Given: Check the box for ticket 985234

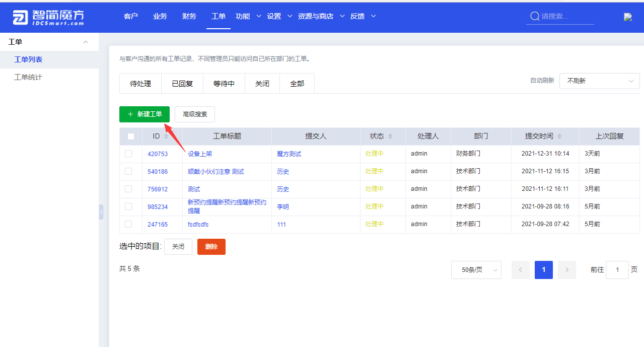Looking at the screenshot, I should coord(128,206).
